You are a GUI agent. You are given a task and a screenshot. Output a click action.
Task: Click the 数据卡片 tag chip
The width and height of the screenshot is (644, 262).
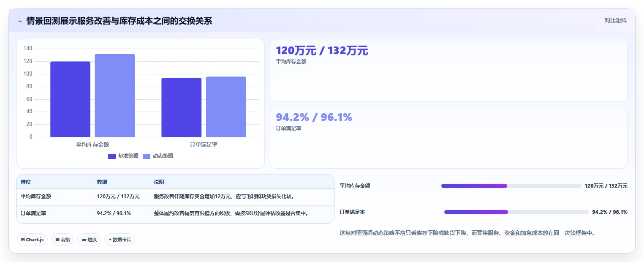coord(120,240)
